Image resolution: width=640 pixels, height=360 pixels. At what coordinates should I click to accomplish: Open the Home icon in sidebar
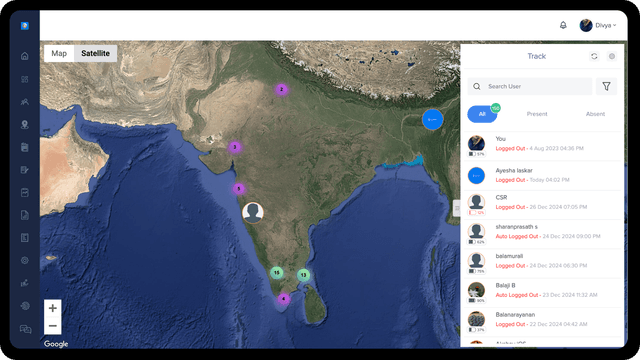tap(24, 56)
